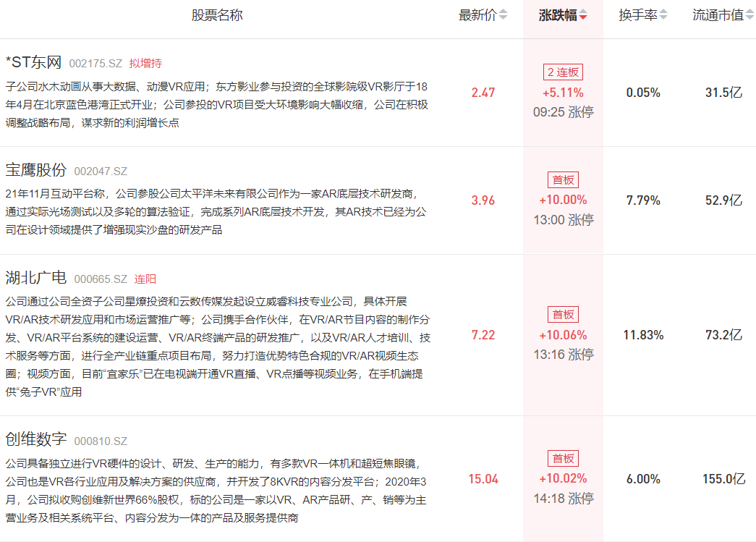This screenshot has width=756, height=542.
Task: Click turnover rate 7.79%
Action: point(643,200)
